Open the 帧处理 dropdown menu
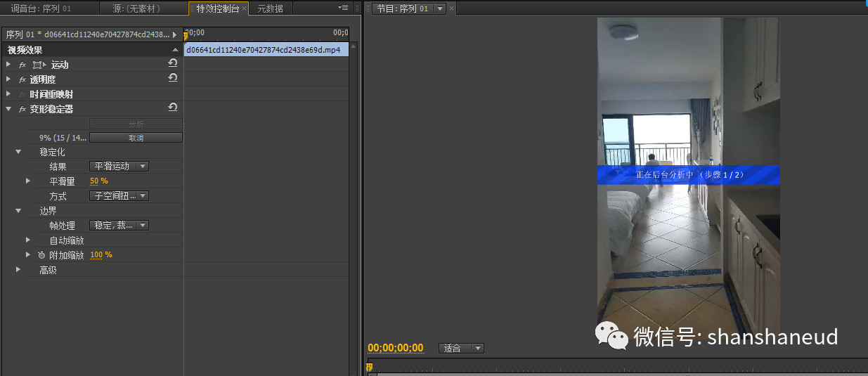 click(x=119, y=226)
